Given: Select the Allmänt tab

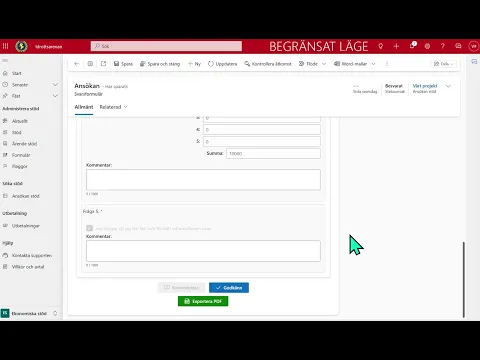Looking at the screenshot, I should point(84,107).
